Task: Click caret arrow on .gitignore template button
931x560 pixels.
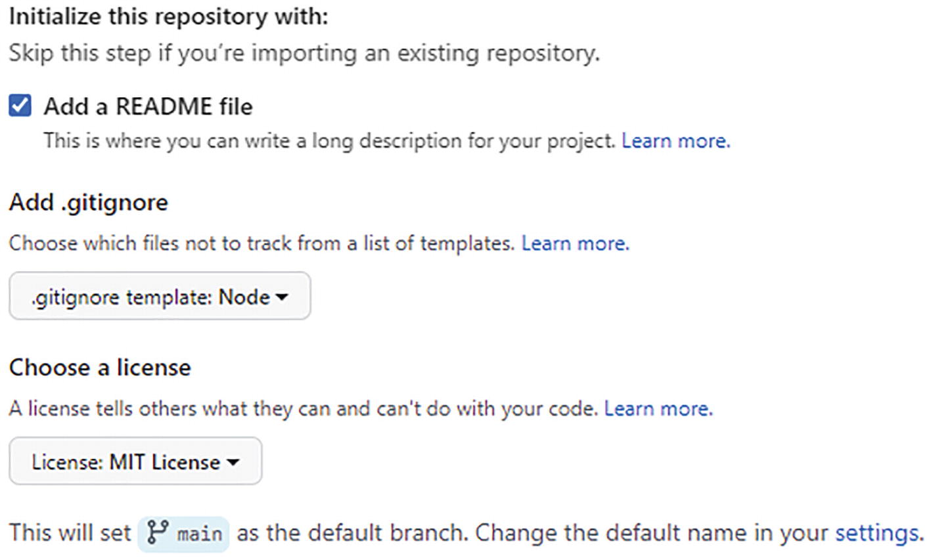Action: coord(282,297)
